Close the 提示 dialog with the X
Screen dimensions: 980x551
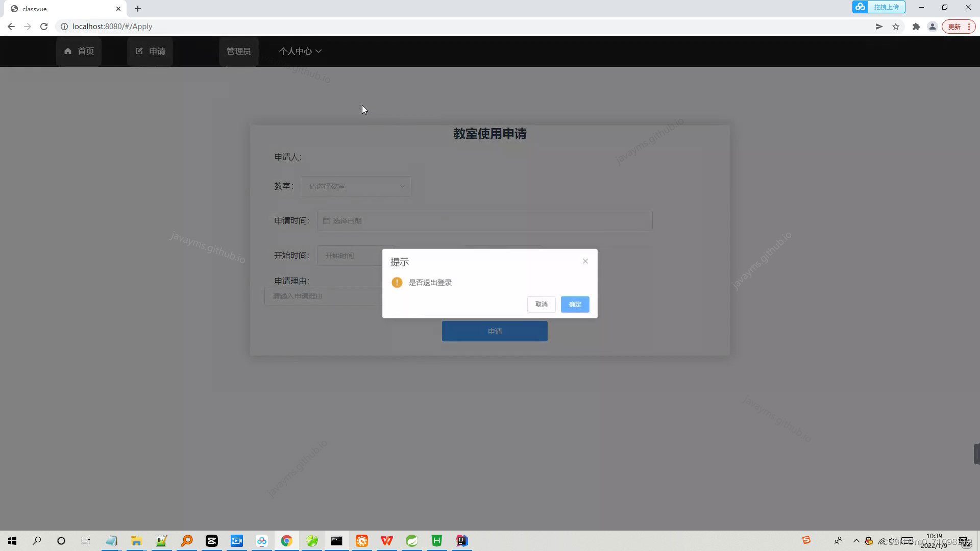pyautogui.click(x=585, y=261)
